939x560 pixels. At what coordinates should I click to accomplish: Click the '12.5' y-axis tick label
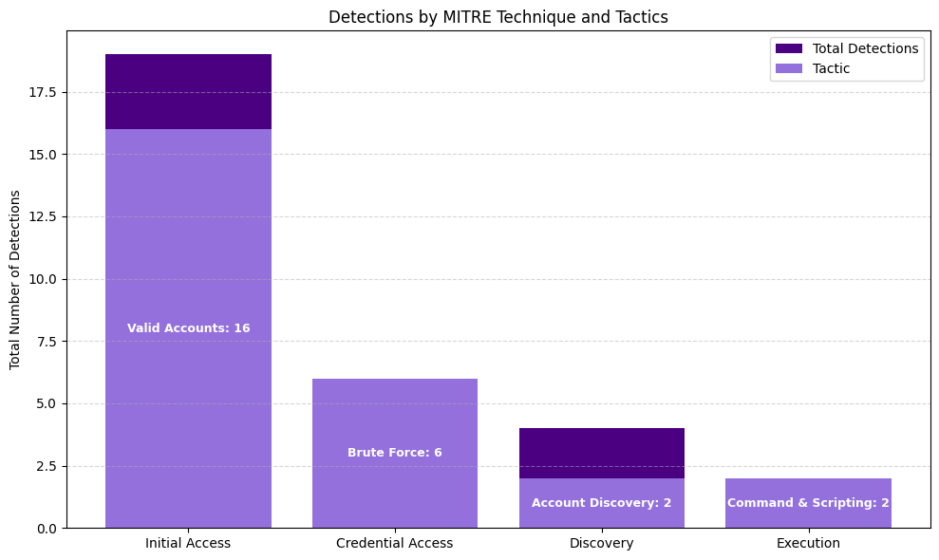(x=44, y=216)
